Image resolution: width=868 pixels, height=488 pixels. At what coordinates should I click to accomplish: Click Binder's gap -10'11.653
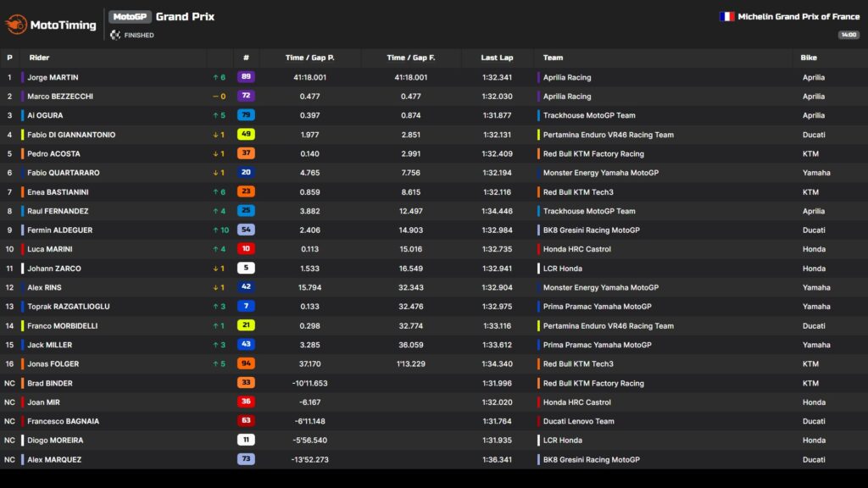tap(310, 384)
